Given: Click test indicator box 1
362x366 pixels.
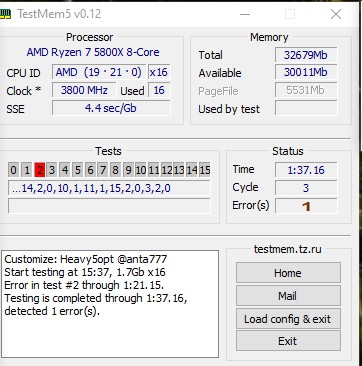Looking at the screenshot, I should pos(26,170).
